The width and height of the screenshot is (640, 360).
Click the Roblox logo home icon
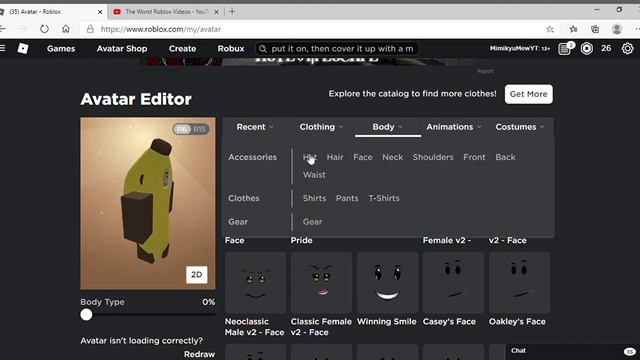[23, 49]
